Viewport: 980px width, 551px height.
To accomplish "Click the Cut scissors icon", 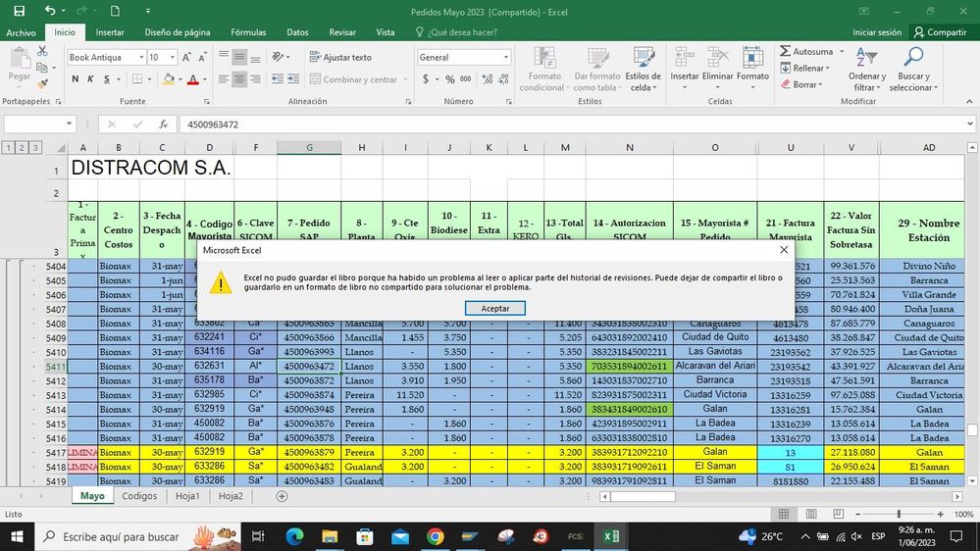I will coord(42,51).
